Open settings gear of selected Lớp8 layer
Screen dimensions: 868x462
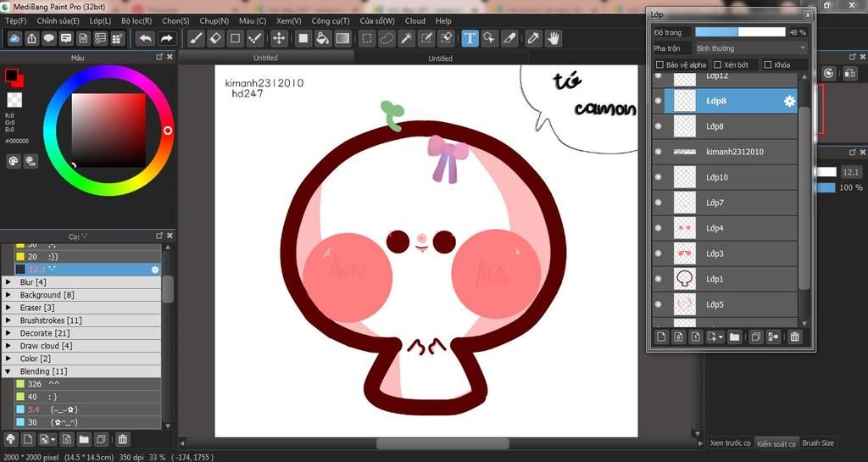(789, 101)
